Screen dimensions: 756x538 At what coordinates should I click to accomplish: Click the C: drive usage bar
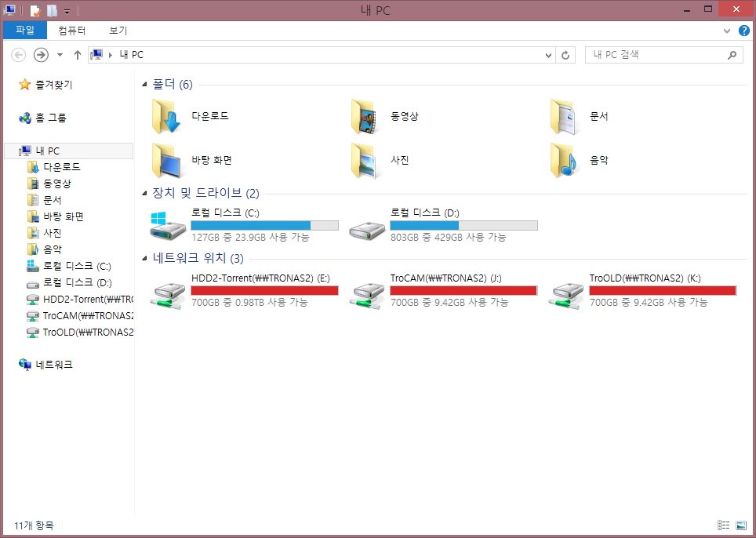tap(265, 225)
